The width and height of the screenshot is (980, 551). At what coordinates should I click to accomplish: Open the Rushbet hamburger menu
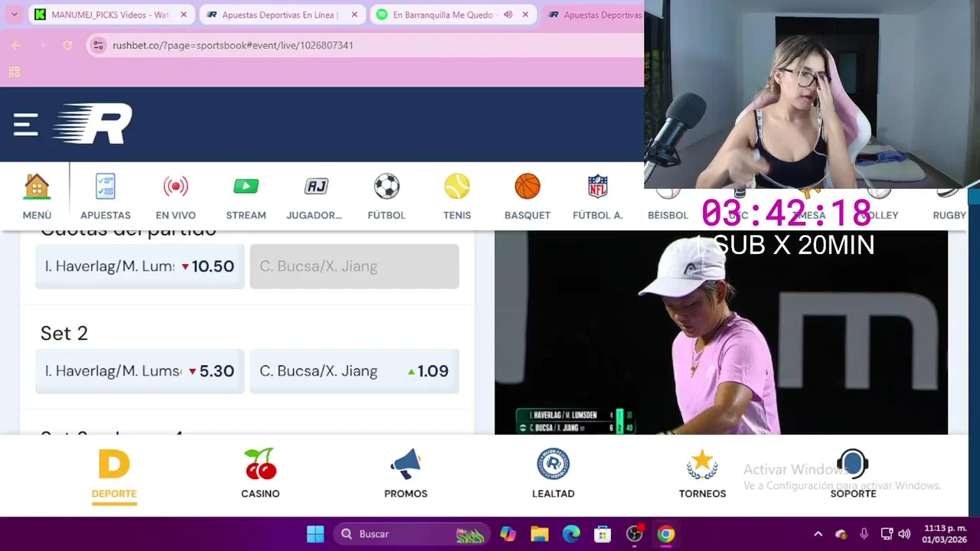[25, 125]
